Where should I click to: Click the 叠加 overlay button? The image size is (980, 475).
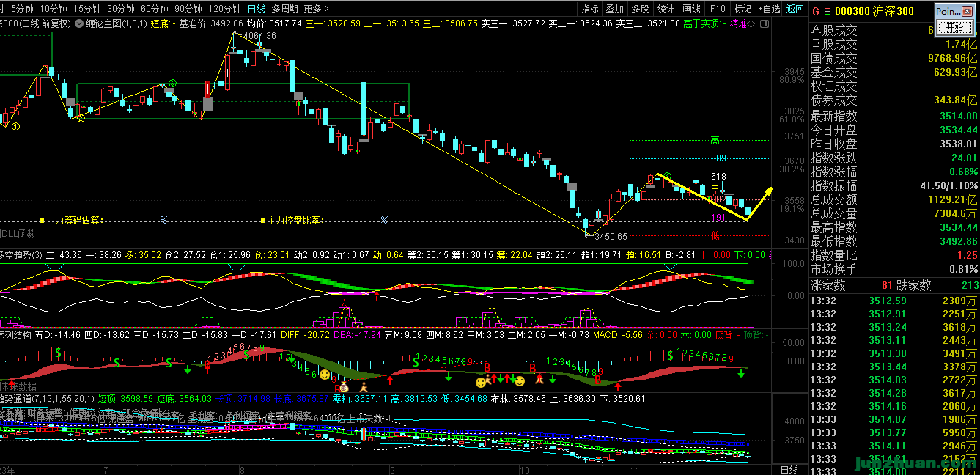pyautogui.click(x=614, y=9)
